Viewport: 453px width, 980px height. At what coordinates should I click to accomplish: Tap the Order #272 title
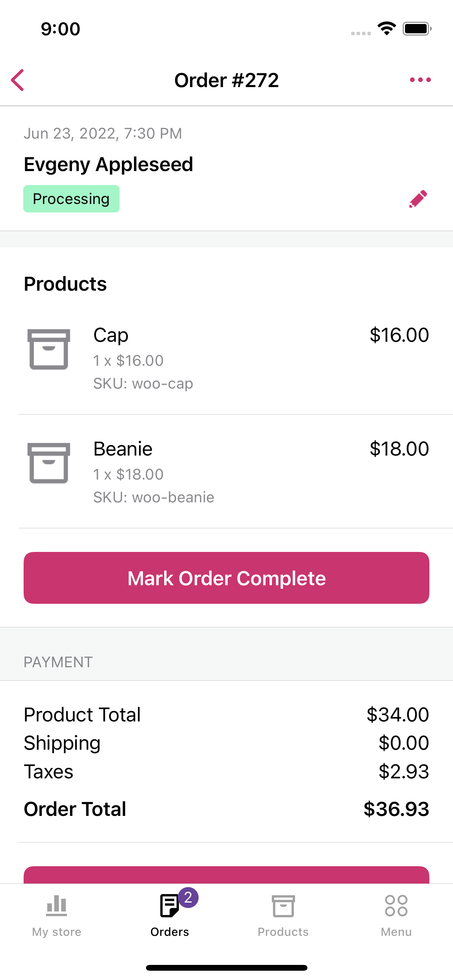tap(226, 81)
